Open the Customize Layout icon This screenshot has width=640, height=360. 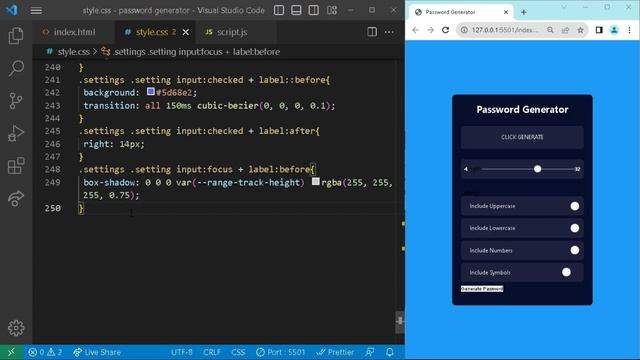coord(332,10)
